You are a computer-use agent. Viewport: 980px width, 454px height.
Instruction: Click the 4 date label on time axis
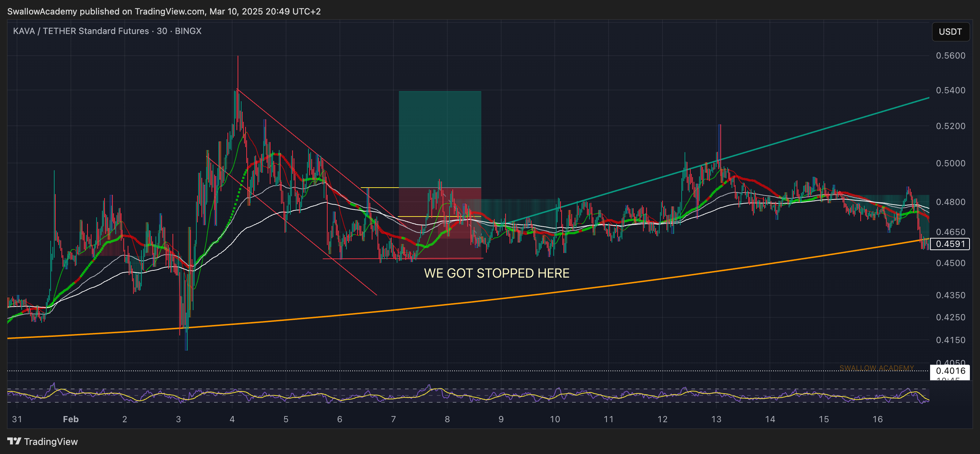[232, 419]
